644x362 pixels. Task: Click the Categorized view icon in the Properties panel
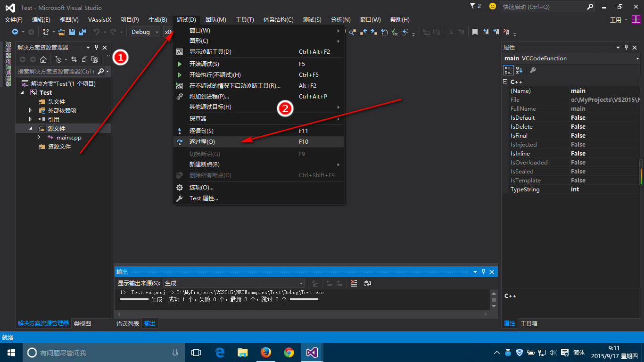(x=508, y=70)
